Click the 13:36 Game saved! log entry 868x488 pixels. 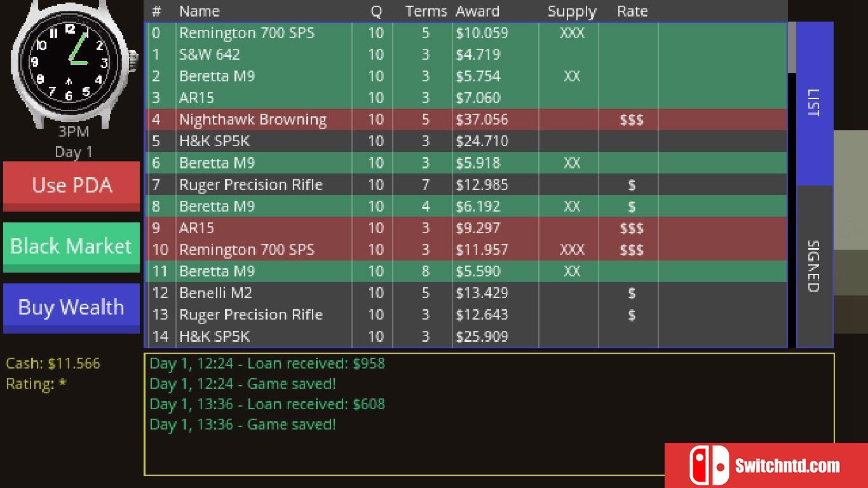tap(243, 424)
